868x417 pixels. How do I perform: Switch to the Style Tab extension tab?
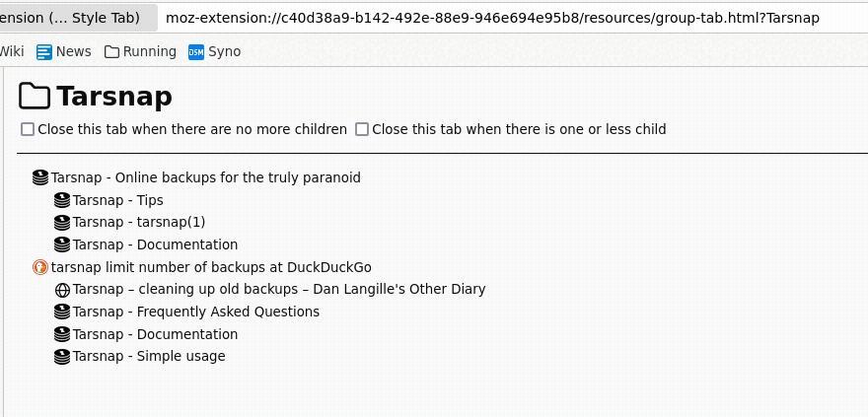click(x=74, y=18)
